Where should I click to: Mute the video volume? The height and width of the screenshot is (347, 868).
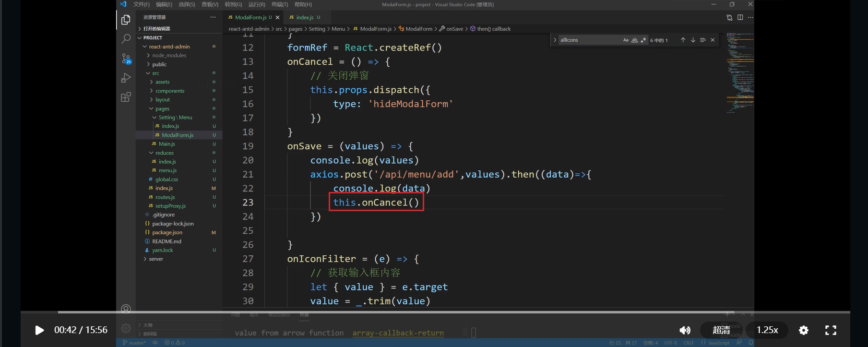tap(685, 330)
